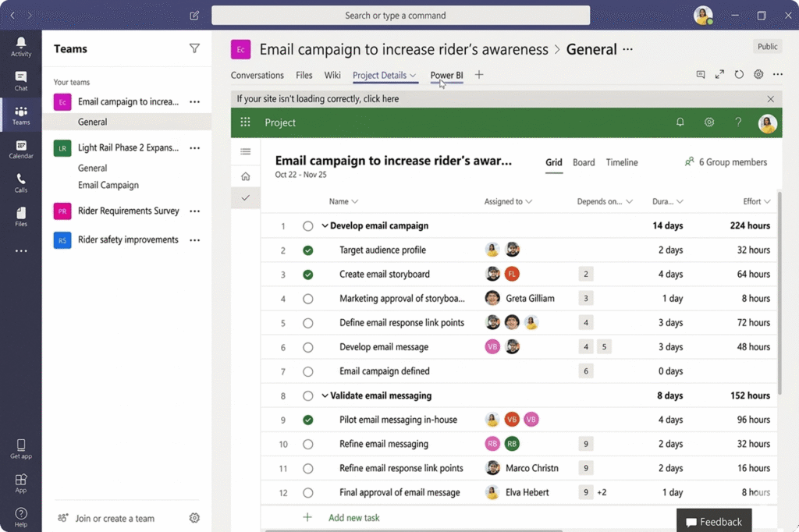This screenshot has width=799, height=532.
Task: Click Join or create a team
Action: click(x=115, y=518)
